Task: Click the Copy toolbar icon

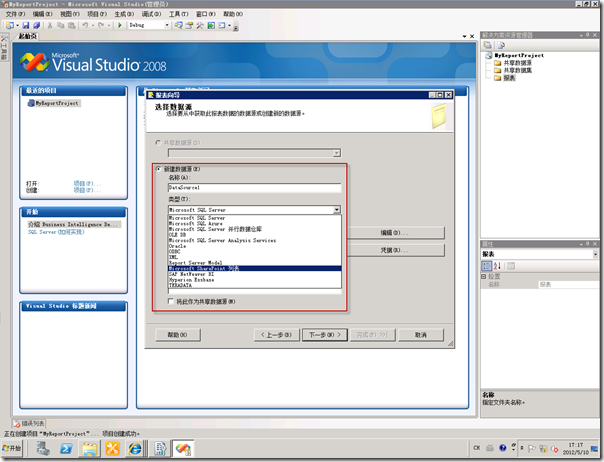Action: tap(60, 25)
